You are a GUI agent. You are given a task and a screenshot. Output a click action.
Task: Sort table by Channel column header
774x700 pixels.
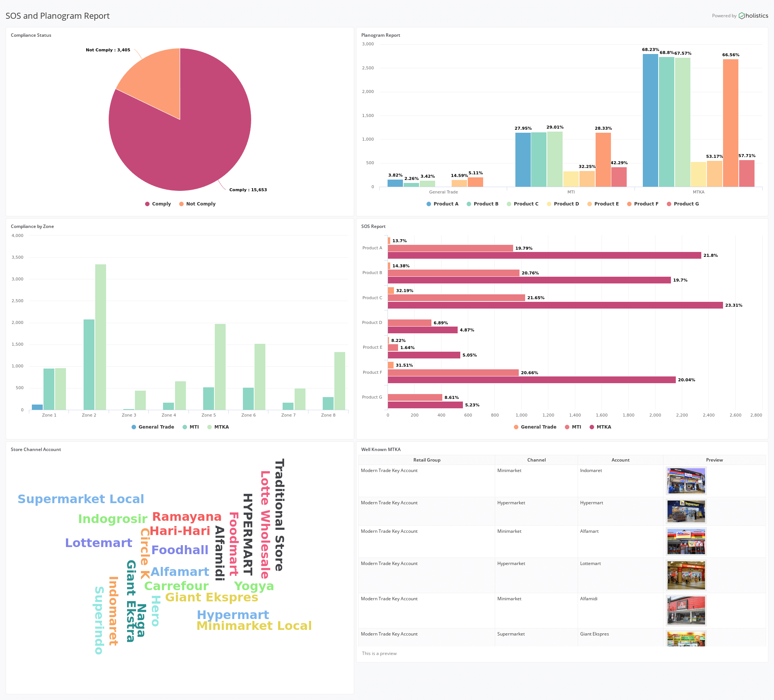[x=536, y=460]
